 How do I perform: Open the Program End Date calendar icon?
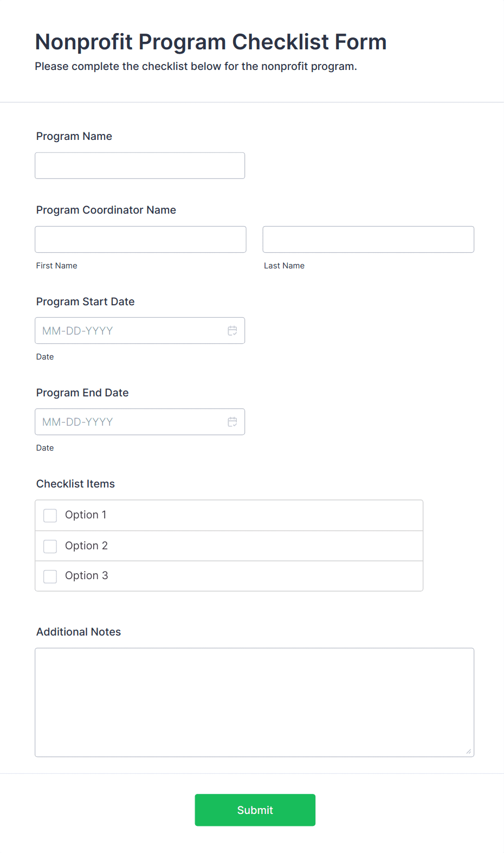point(232,422)
